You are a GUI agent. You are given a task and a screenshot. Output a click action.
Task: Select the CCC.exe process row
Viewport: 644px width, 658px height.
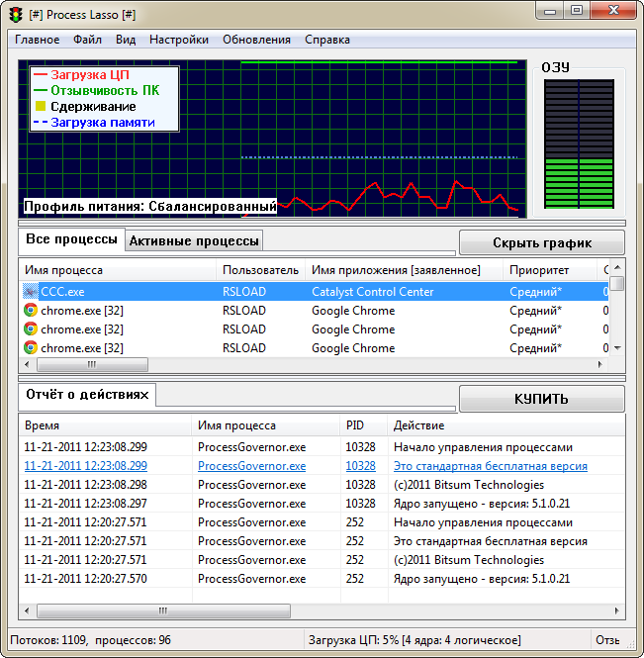tap(314, 291)
